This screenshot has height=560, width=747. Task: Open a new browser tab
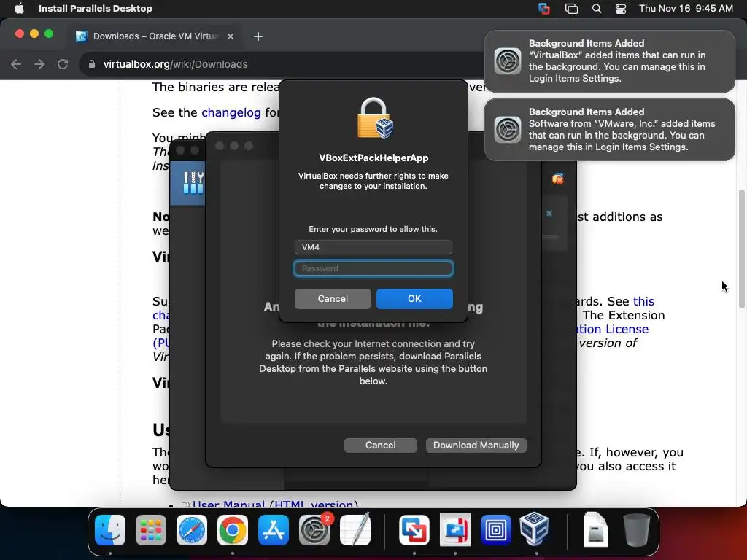[x=258, y=36]
